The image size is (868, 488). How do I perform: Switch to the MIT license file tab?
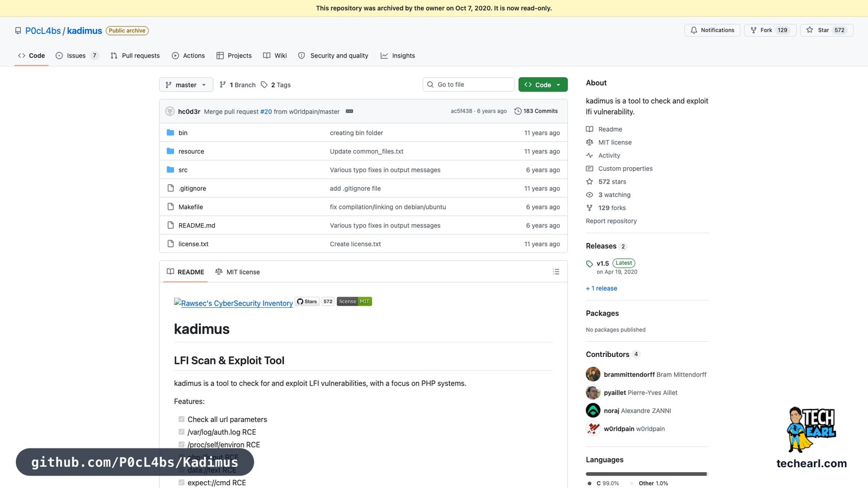[x=237, y=272]
